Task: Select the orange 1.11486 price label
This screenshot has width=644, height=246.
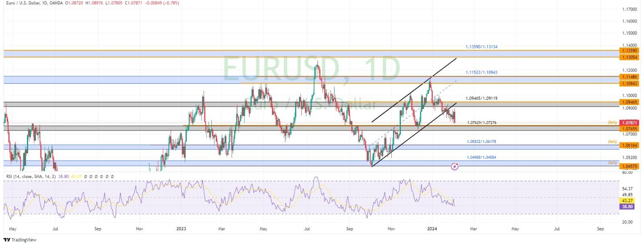Action: pyautogui.click(x=629, y=77)
